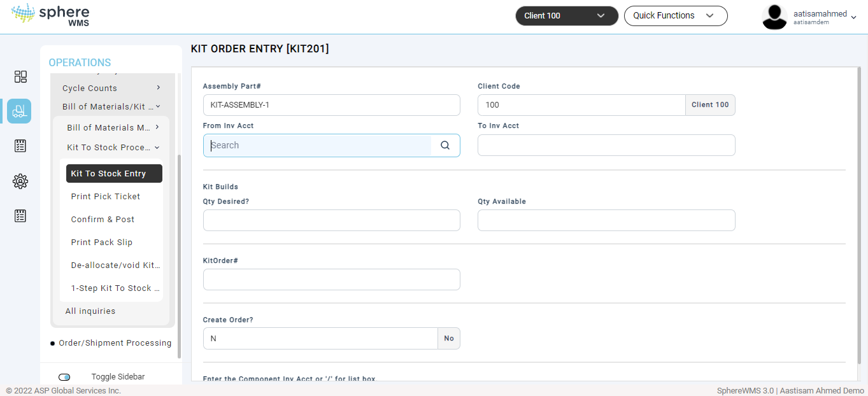The image size is (868, 396).
Task: Open the bottom checklist icon in rail
Action: click(20, 216)
